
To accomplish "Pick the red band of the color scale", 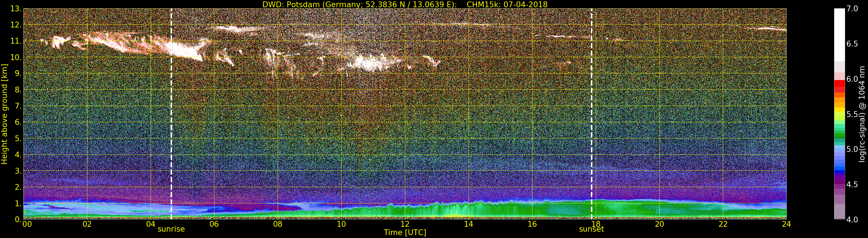I will [839, 83].
